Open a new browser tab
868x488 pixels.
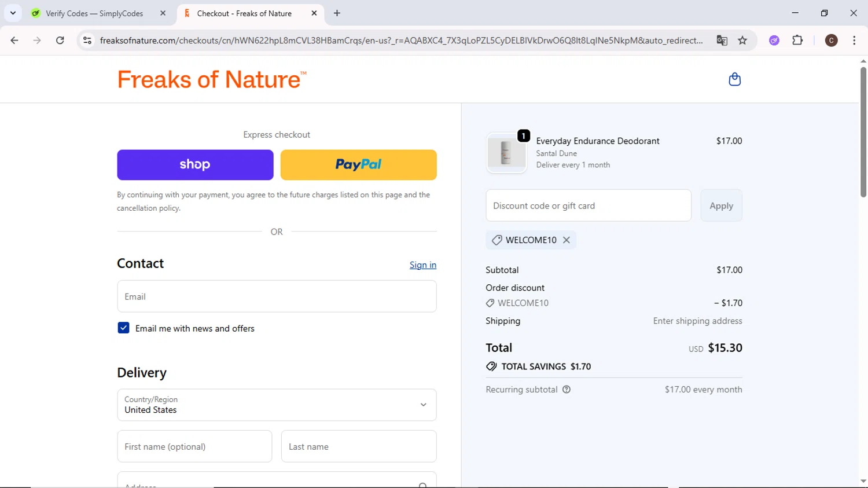[337, 13]
